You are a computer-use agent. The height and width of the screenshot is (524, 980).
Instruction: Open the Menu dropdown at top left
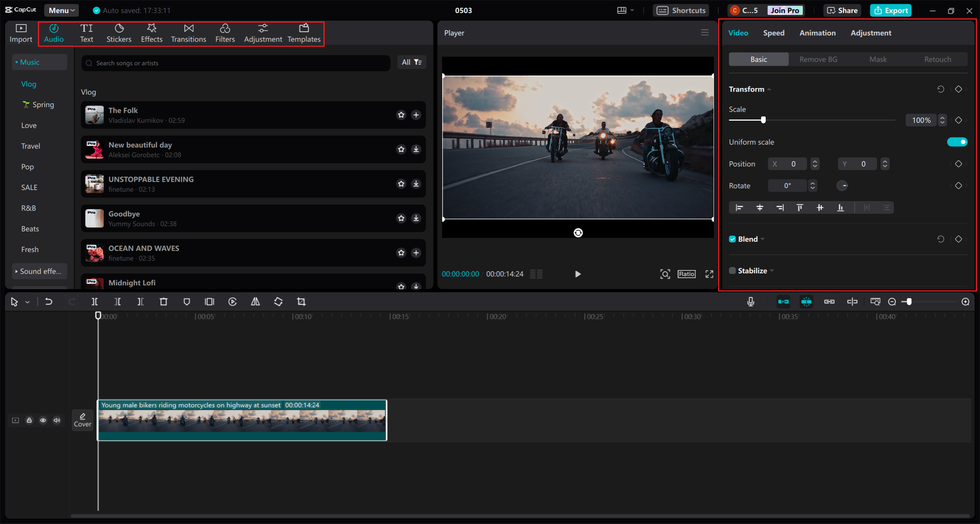click(x=61, y=10)
